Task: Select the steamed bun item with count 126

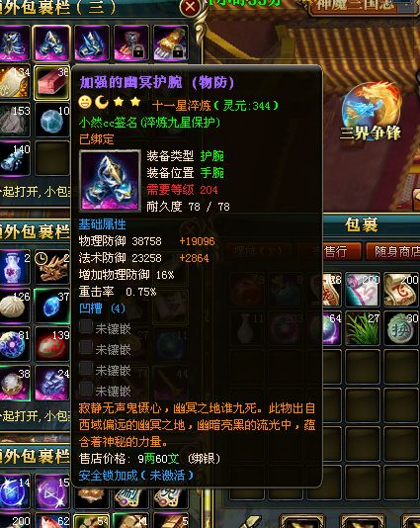Action: pyautogui.click(x=14, y=306)
